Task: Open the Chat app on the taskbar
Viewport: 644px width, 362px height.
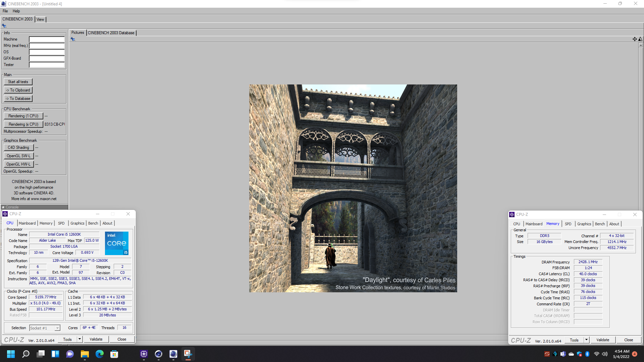Action: point(70,354)
